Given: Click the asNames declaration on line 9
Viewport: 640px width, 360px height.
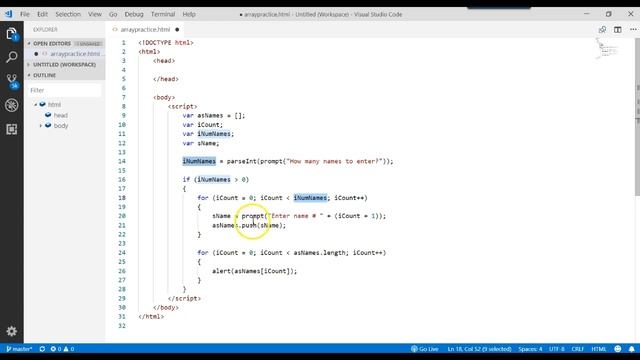Looking at the screenshot, I should (213, 116).
